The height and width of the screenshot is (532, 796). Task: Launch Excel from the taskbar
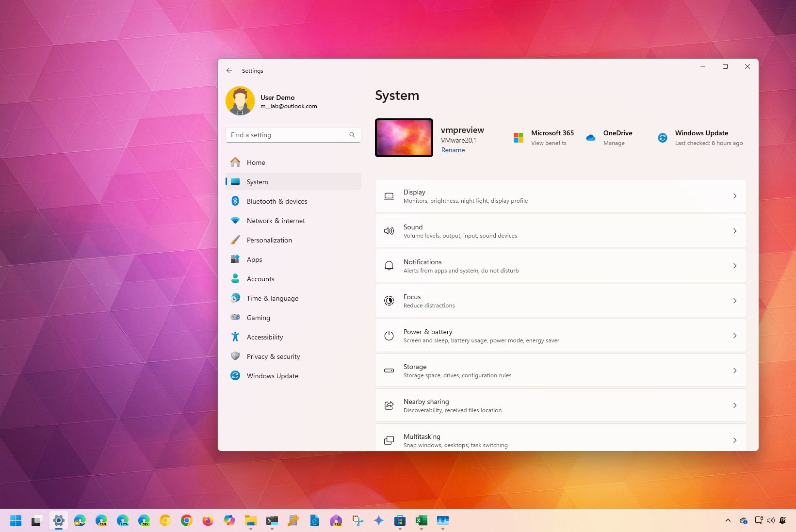click(x=422, y=520)
